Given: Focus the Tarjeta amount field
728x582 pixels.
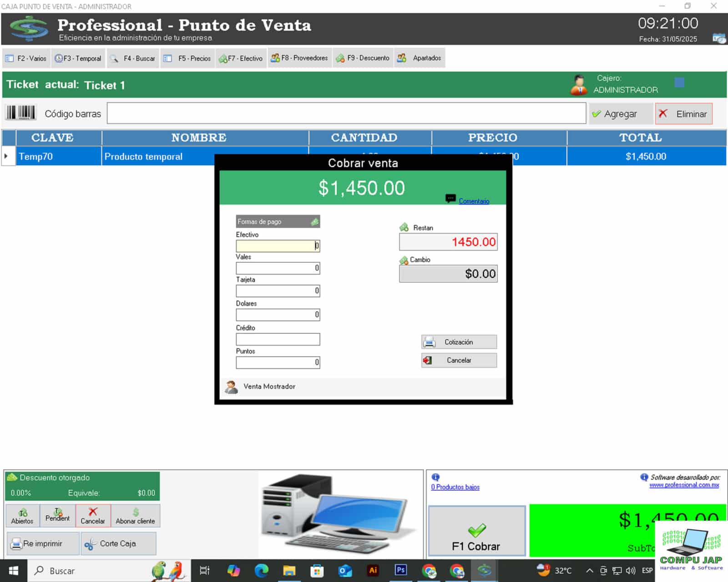Looking at the screenshot, I should tap(278, 291).
